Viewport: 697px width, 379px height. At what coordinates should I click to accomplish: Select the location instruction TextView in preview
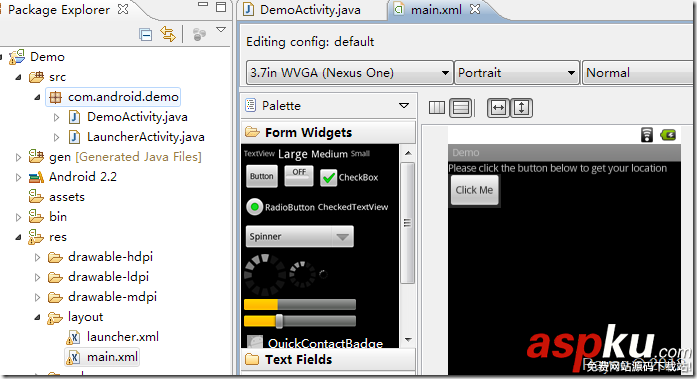click(557, 168)
